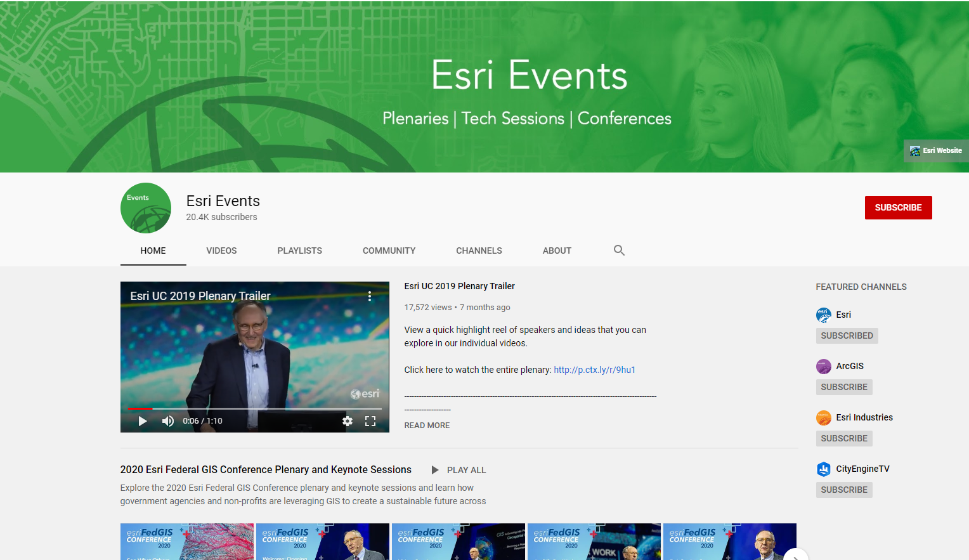
Task: Open the Playlists tab
Action: (300, 251)
